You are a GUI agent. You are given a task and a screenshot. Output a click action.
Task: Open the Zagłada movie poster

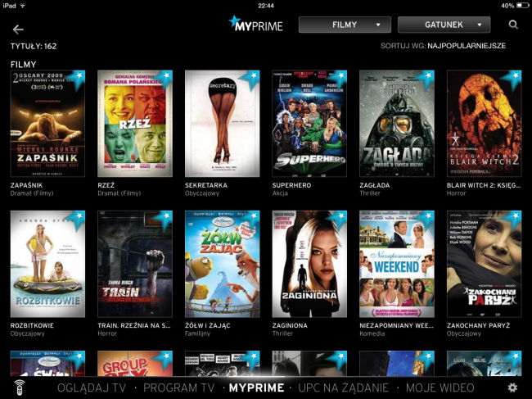[397, 124]
